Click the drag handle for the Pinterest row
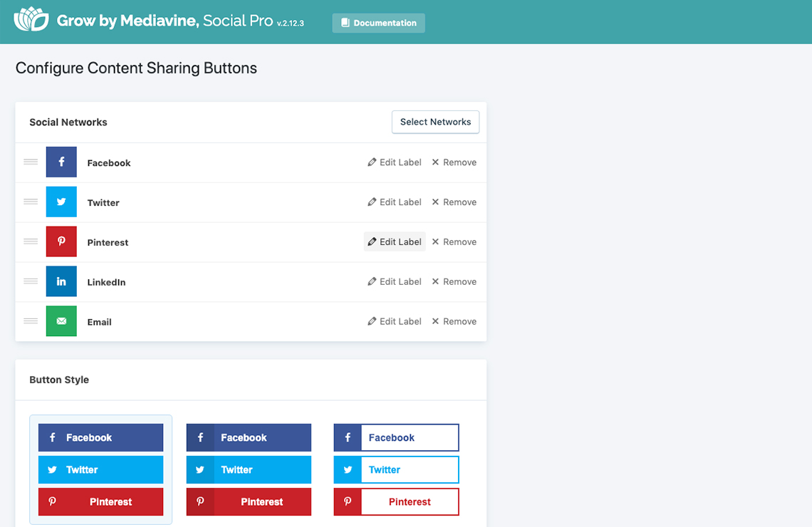The height and width of the screenshot is (527, 812). click(x=31, y=241)
